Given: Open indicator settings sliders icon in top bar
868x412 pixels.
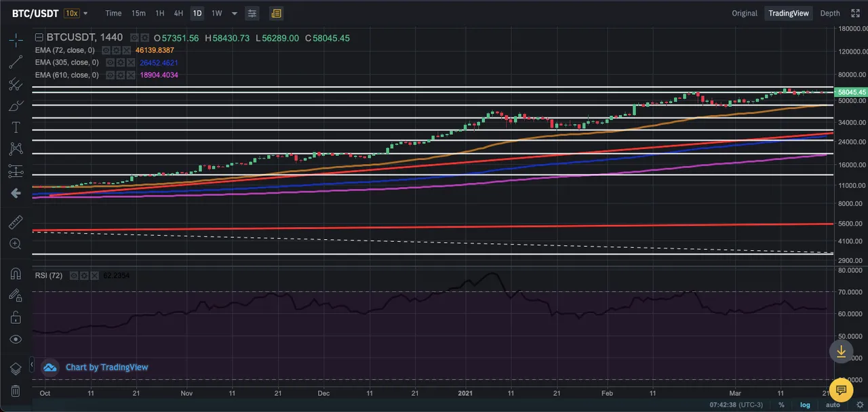Looking at the screenshot, I should click(x=252, y=13).
